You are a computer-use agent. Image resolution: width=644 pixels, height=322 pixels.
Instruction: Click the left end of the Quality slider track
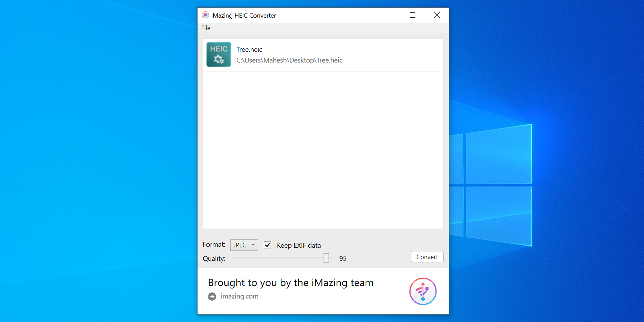235,258
